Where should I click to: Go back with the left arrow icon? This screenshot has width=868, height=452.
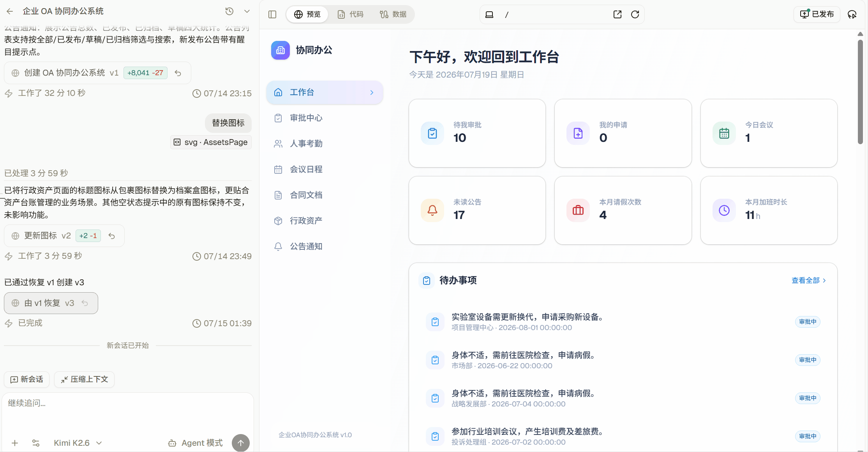[10, 11]
